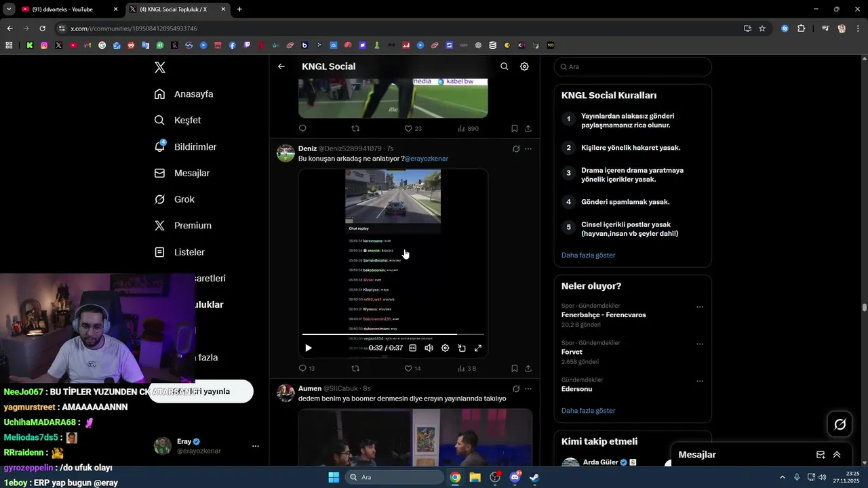Share Deniz's post
This screenshot has width=868, height=488.
coord(528,369)
